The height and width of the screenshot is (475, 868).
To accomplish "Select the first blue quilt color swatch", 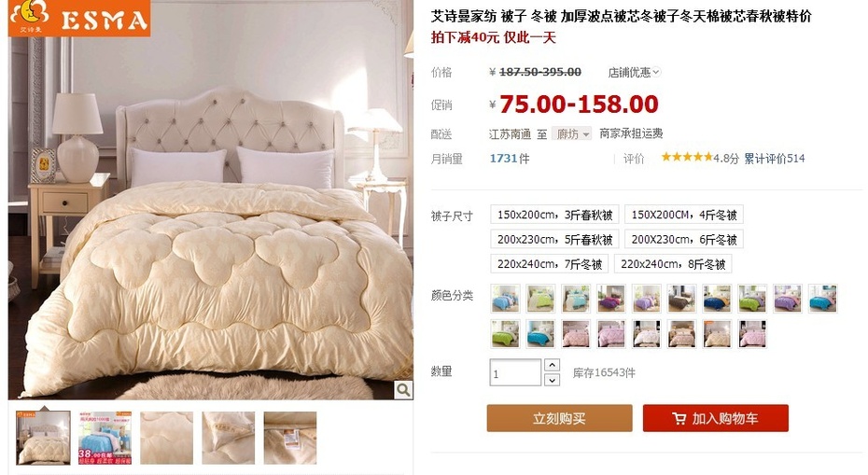I will pyautogui.click(x=506, y=299).
